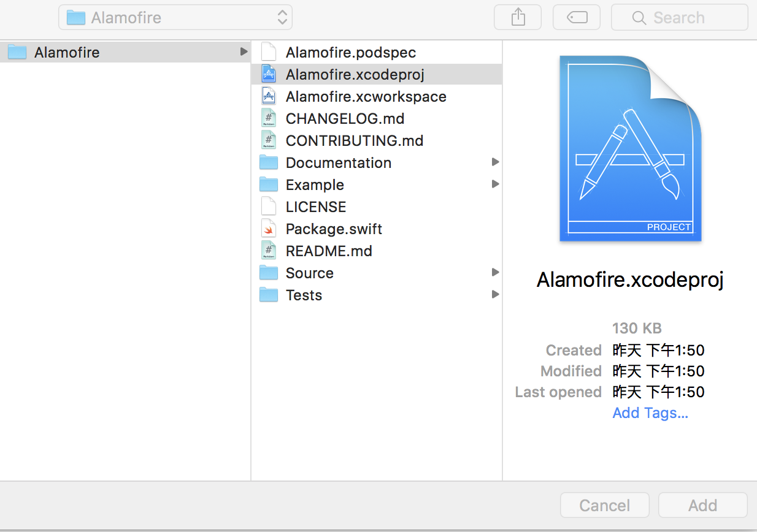
Task: Click the 130 KB file size text
Action: tap(637, 328)
